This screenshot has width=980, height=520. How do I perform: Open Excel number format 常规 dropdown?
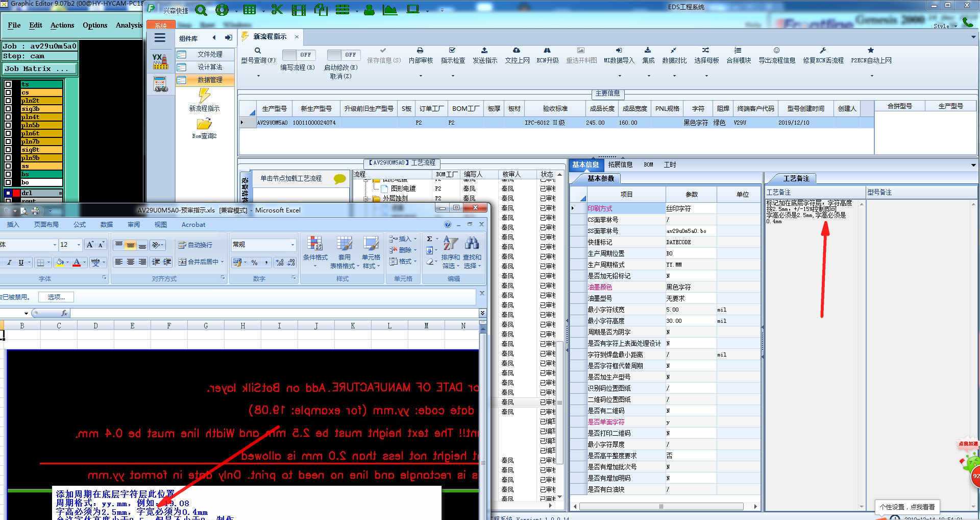tap(292, 245)
